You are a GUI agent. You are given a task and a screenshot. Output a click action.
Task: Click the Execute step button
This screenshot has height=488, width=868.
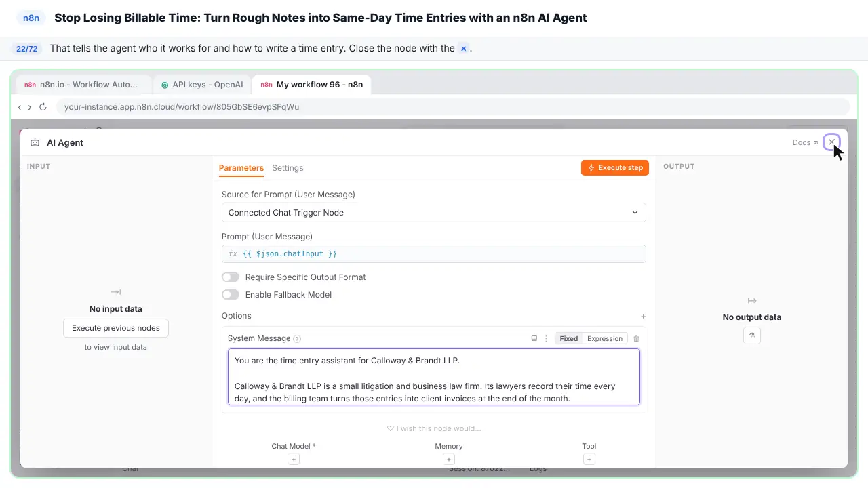pos(615,167)
